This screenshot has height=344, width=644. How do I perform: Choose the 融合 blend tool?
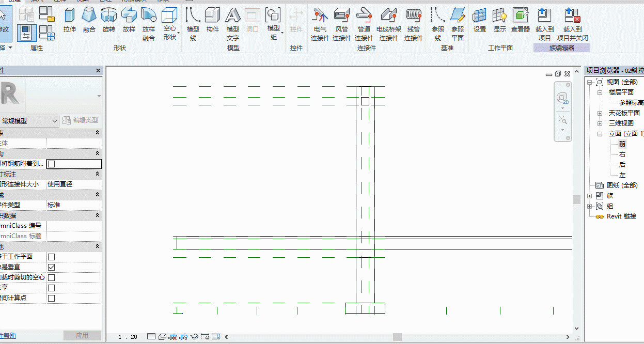click(x=89, y=21)
